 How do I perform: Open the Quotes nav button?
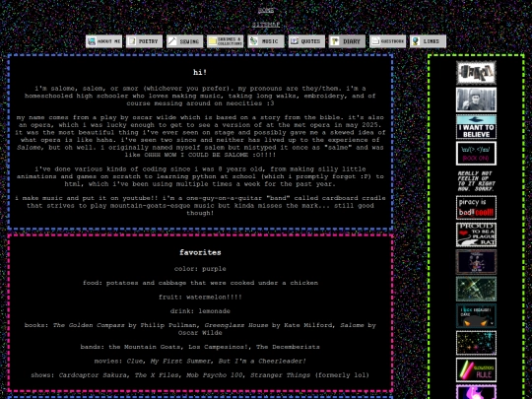point(306,41)
